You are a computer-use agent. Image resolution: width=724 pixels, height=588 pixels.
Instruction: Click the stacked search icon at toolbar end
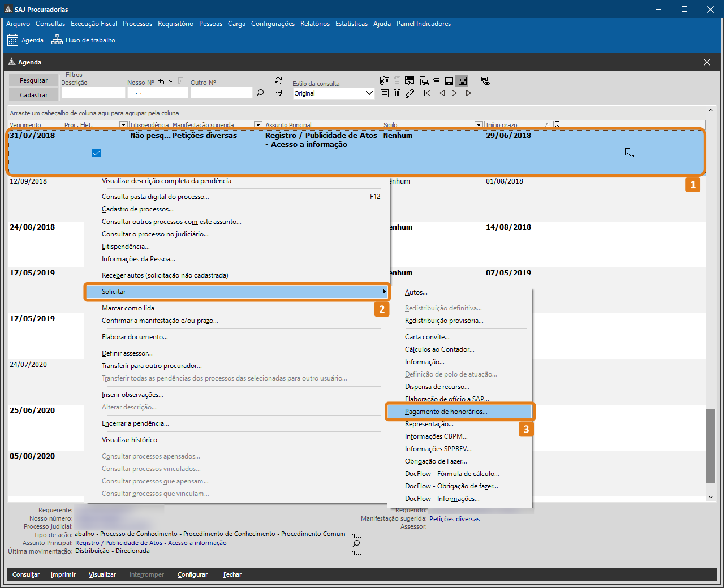[x=485, y=81]
